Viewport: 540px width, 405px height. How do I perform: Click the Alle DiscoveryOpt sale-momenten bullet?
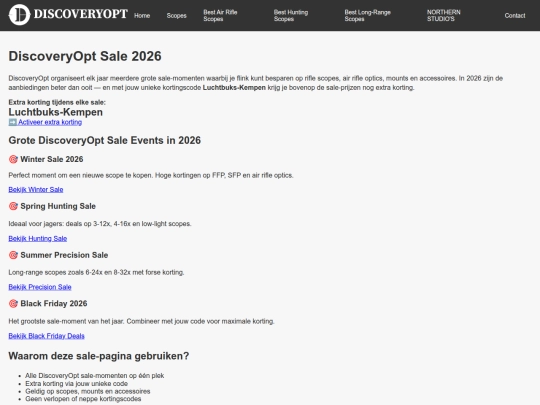click(x=95, y=376)
